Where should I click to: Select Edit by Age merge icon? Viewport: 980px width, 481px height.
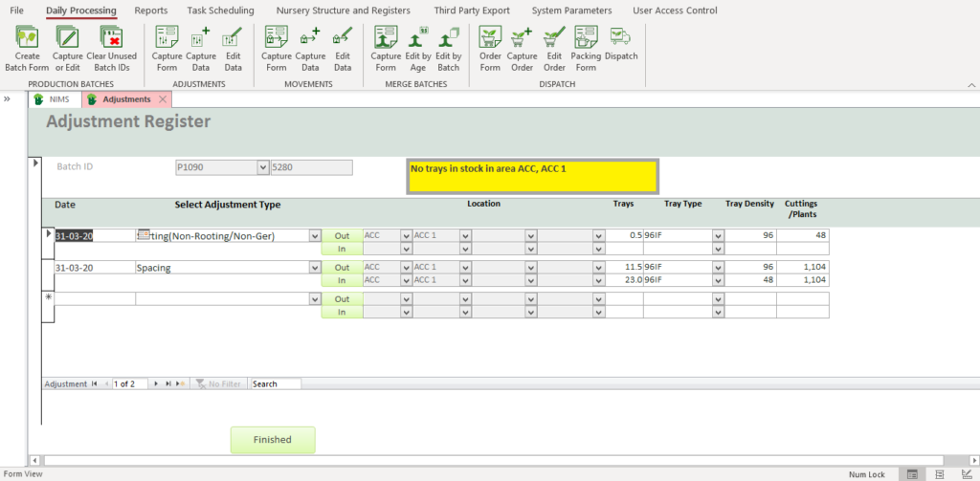[417, 48]
